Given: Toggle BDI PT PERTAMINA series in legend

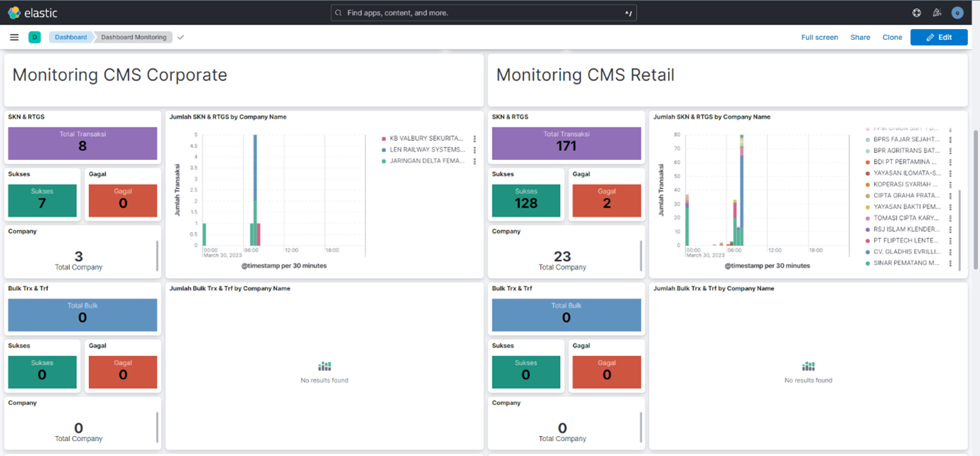Looking at the screenshot, I should click(x=906, y=162).
